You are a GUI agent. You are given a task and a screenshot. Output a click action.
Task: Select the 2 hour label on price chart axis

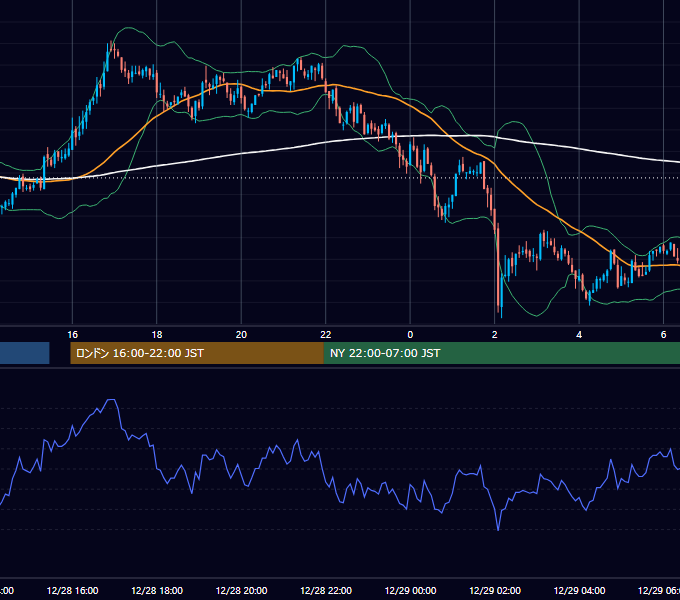coord(494,334)
